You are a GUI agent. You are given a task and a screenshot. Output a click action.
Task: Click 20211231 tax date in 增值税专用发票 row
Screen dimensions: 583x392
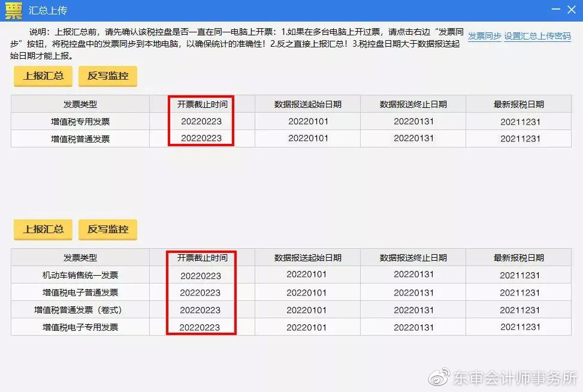(520, 122)
